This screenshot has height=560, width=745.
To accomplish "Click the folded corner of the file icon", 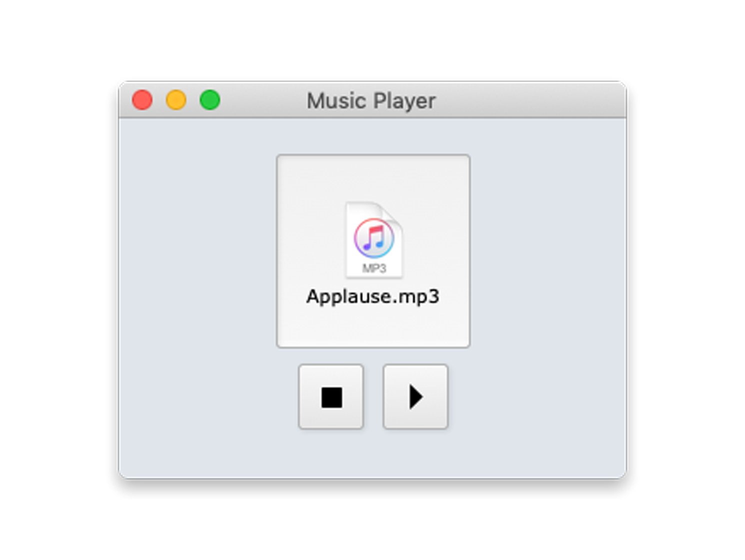I will pyautogui.click(x=392, y=212).
